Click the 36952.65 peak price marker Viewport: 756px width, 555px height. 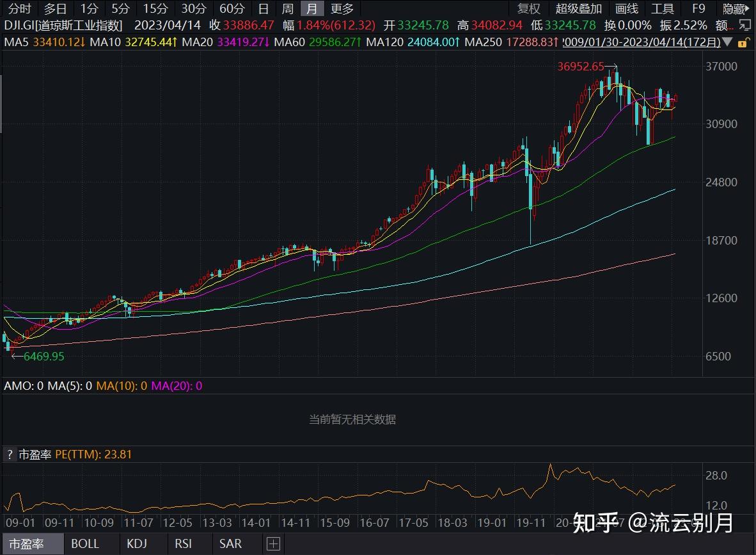pyautogui.click(x=582, y=65)
